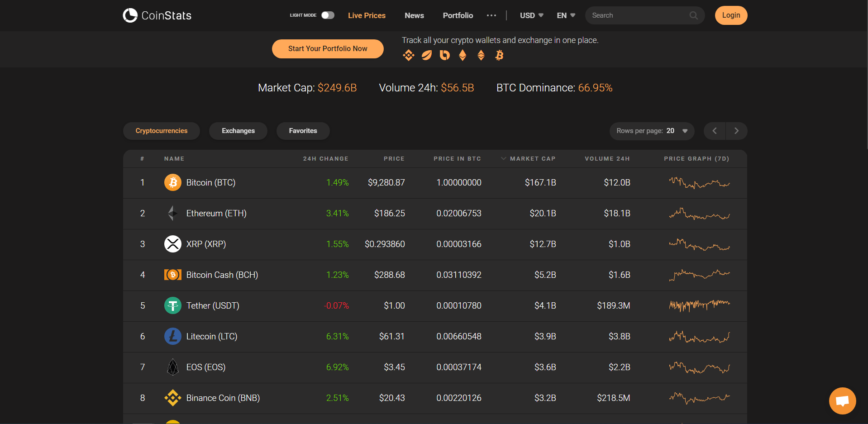
Task: Click the Login button
Action: [x=731, y=15]
